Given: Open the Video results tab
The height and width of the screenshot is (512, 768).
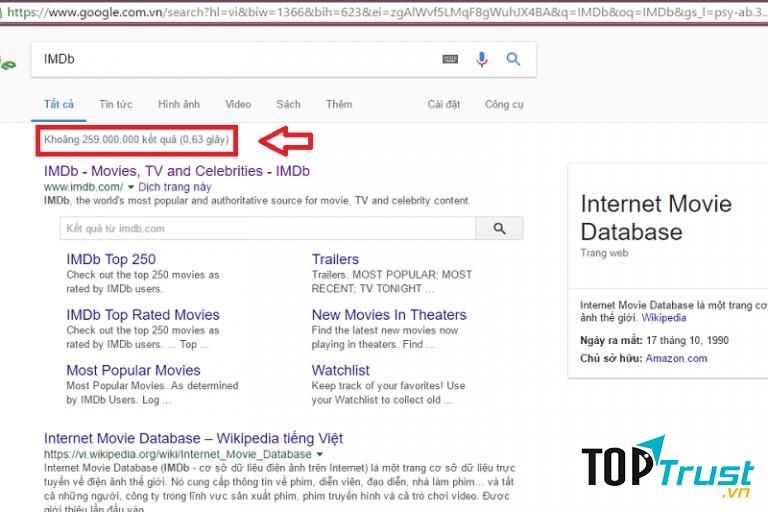Looking at the screenshot, I should click(238, 104).
